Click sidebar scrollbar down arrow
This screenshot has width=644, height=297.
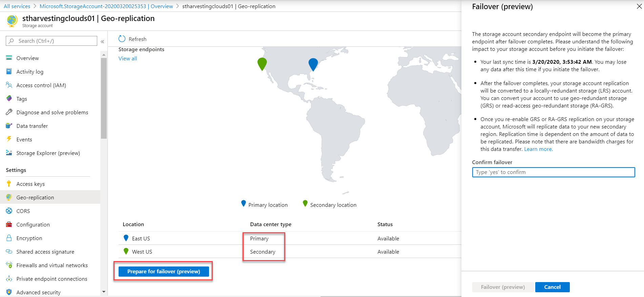(104, 292)
